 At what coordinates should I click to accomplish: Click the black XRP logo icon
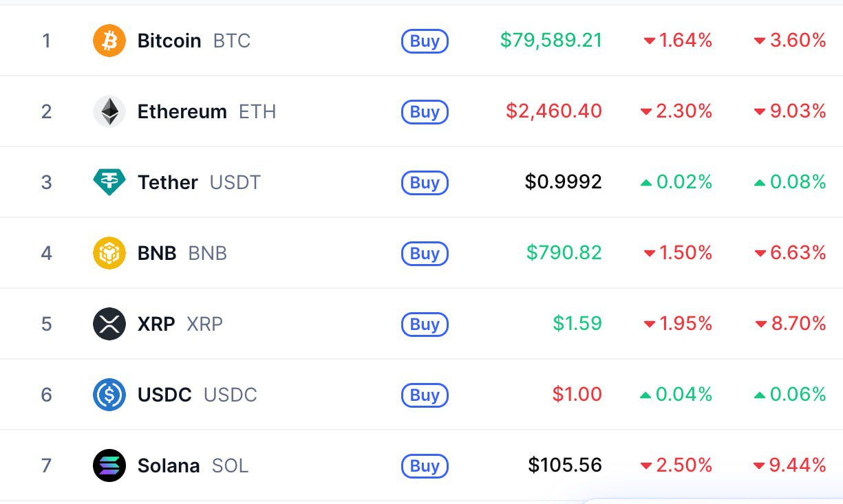(109, 324)
